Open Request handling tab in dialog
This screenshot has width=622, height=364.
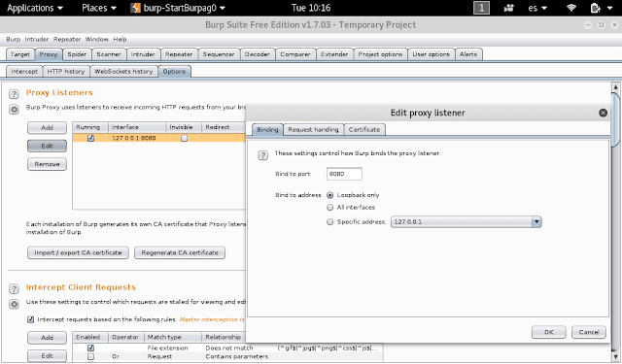pos(313,129)
